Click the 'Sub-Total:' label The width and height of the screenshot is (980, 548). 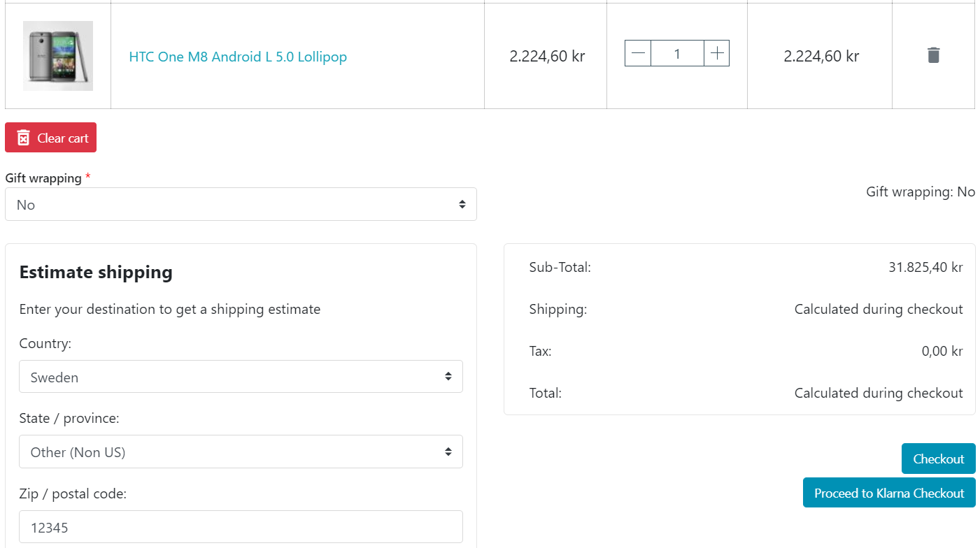pyautogui.click(x=560, y=267)
